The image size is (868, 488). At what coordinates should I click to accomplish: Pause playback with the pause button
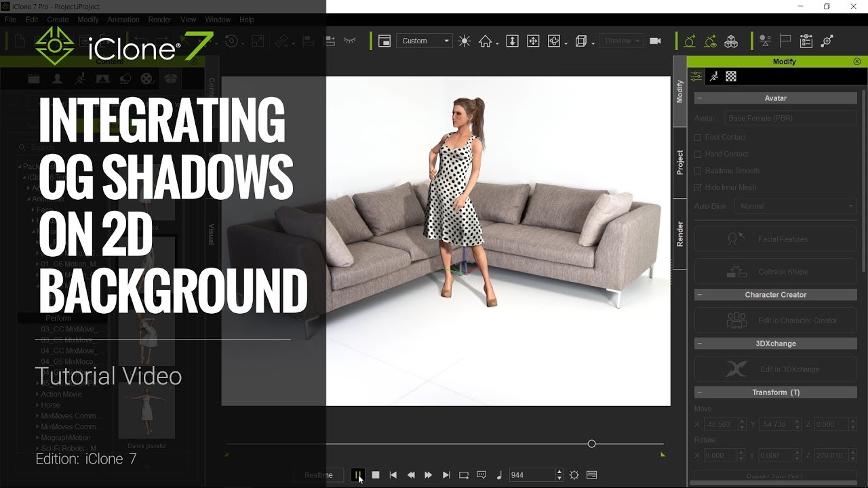coord(357,475)
